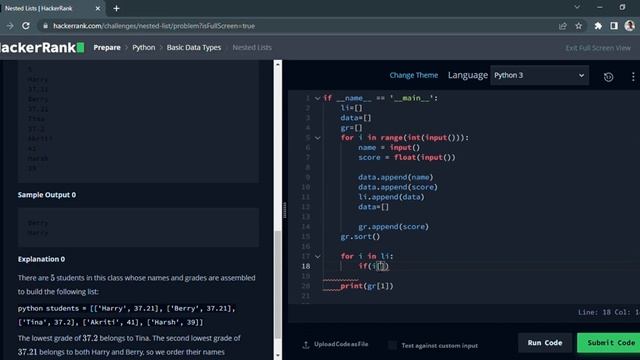Collapse the if __name__ block on line 1
The width and height of the screenshot is (640, 360).
click(x=317, y=98)
